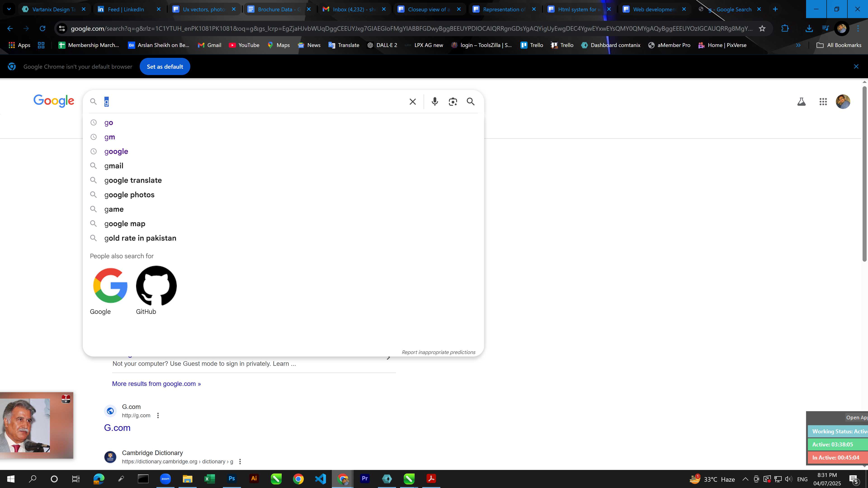This screenshot has width=868, height=488.
Task: Open a new browser tab
Action: [775, 9]
